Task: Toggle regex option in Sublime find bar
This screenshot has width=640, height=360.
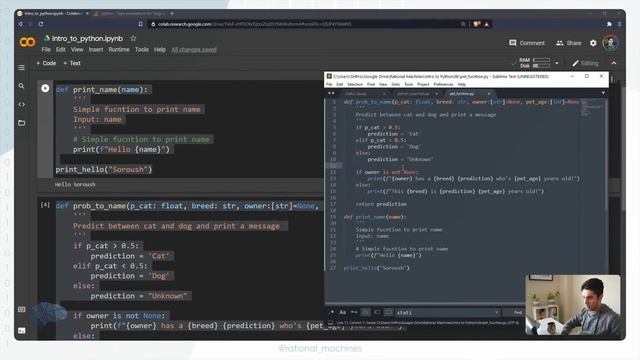Action: (331, 313)
